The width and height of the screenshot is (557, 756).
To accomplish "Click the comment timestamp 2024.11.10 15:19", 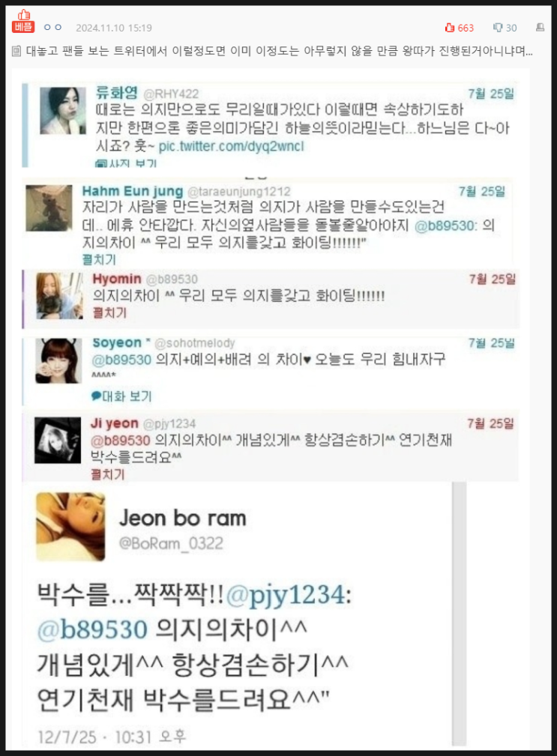I will (114, 28).
